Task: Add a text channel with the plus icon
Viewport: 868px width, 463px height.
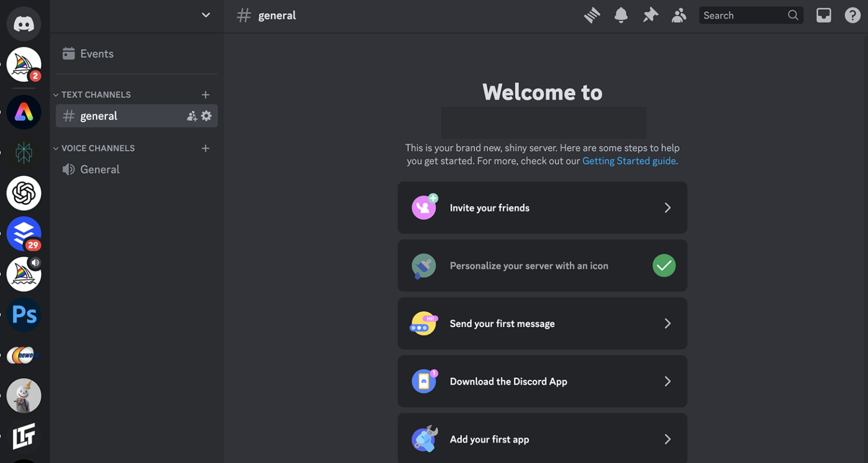Action: pos(205,94)
